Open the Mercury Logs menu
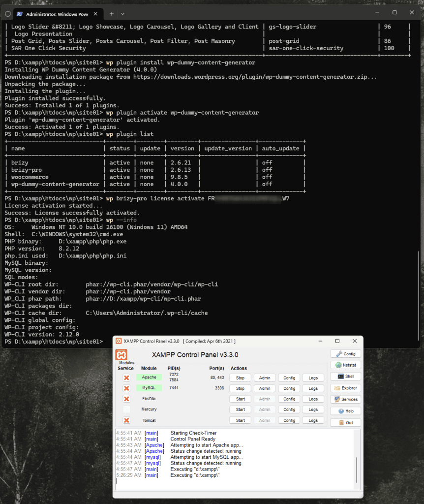This screenshot has width=424, height=504. point(313,409)
